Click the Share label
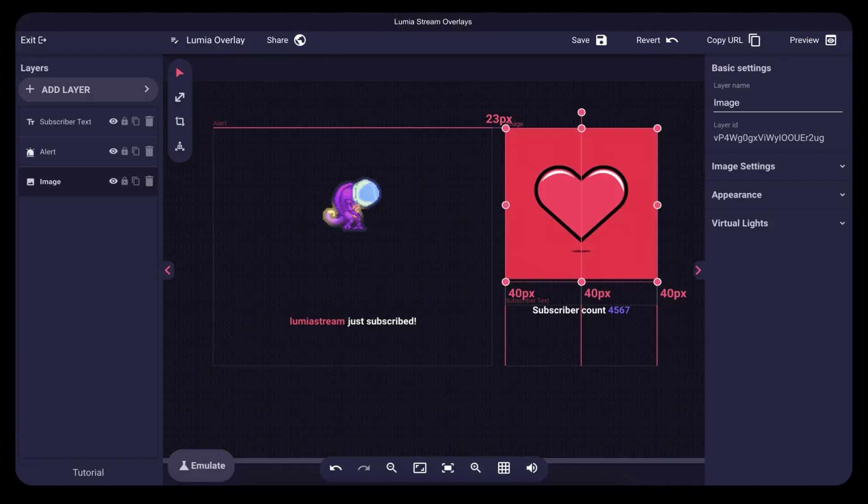Viewport: 868px width, 504px height. (277, 40)
